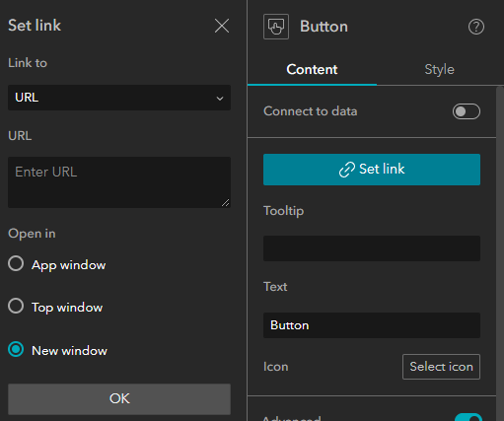The image size is (504, 421).
Task: Close the Set link panel
Action: click(222, 26)
